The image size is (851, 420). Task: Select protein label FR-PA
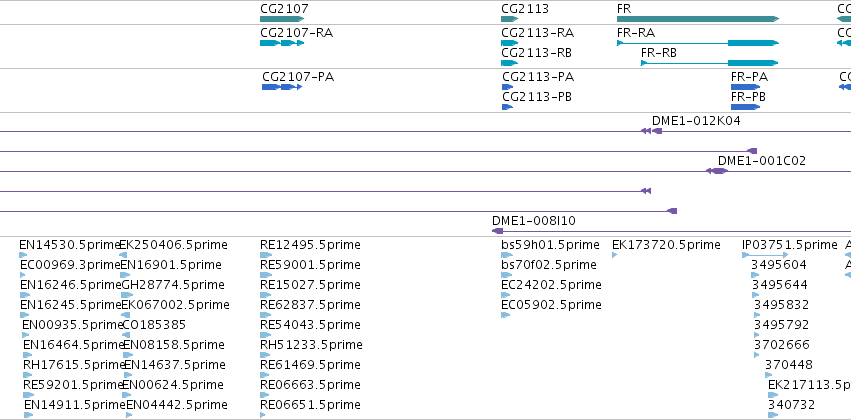tap(750, 77)
